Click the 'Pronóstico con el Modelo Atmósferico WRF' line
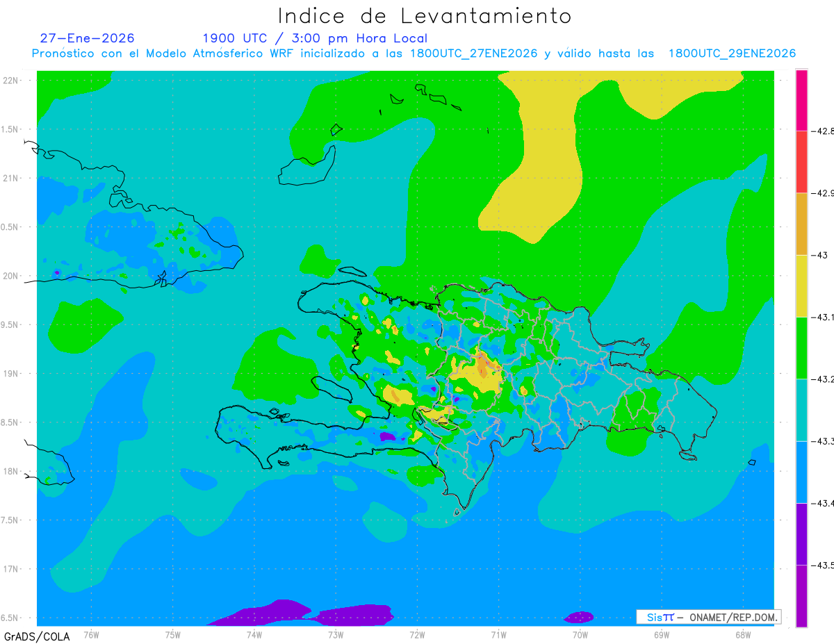The width and height of the screenshot is (834, 644). point(414,53)
